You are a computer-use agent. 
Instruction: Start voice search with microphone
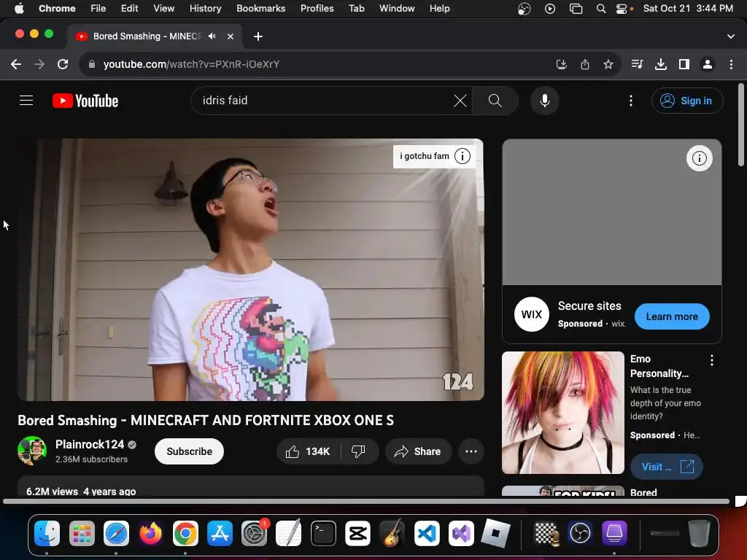pyautogui.click(x=544, y=101)
